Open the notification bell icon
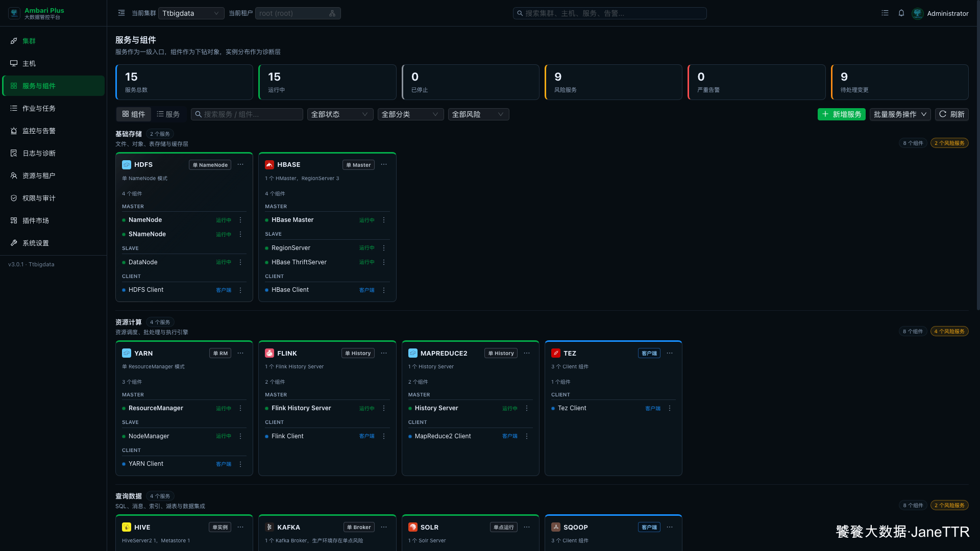980x551 pixels. click(901, 13)
